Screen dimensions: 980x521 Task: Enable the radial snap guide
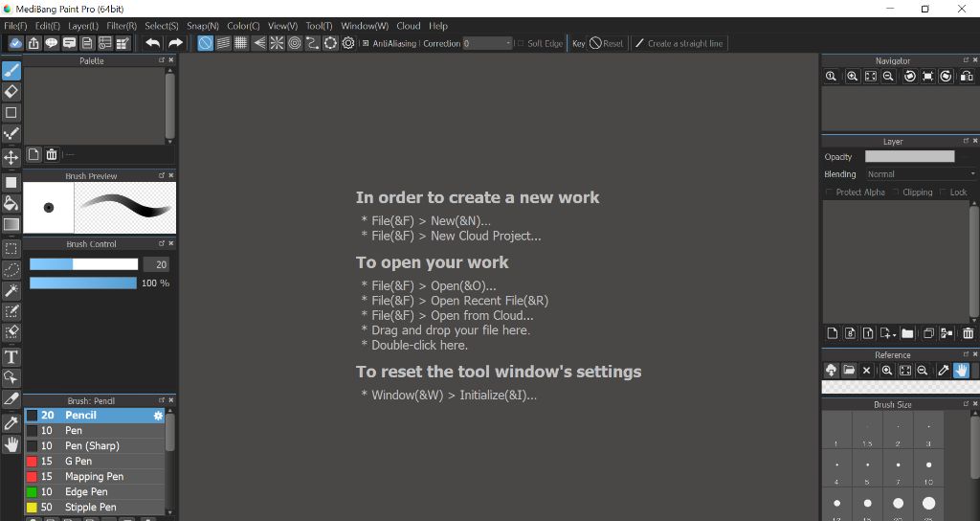coord(277,43)
